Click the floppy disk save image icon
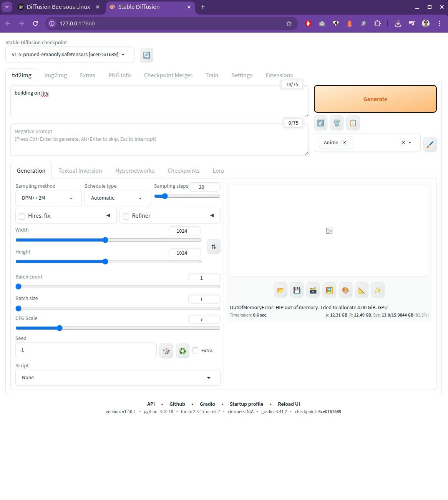 pos(297,290)
